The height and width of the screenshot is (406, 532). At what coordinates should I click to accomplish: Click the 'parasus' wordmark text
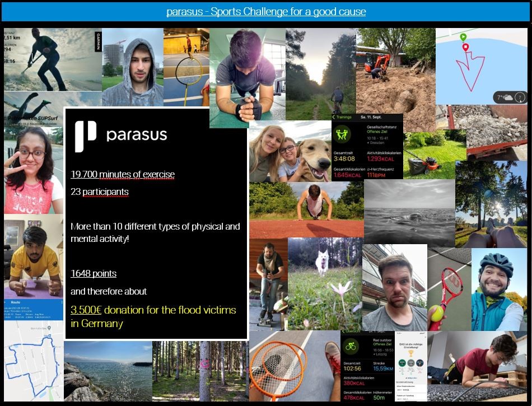(137, 135)
